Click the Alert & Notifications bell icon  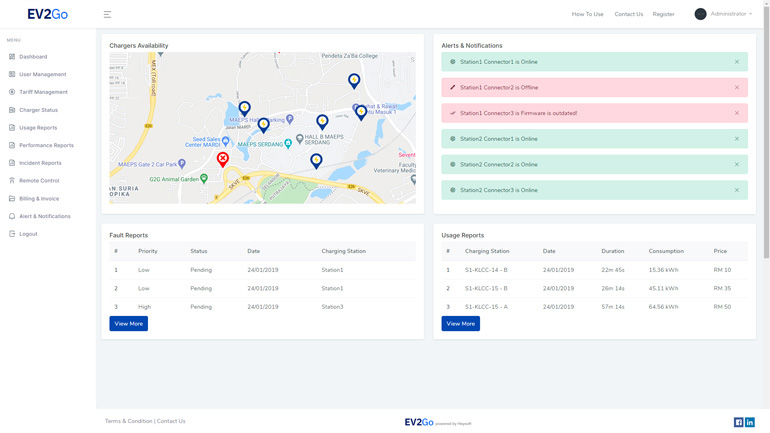12,216
